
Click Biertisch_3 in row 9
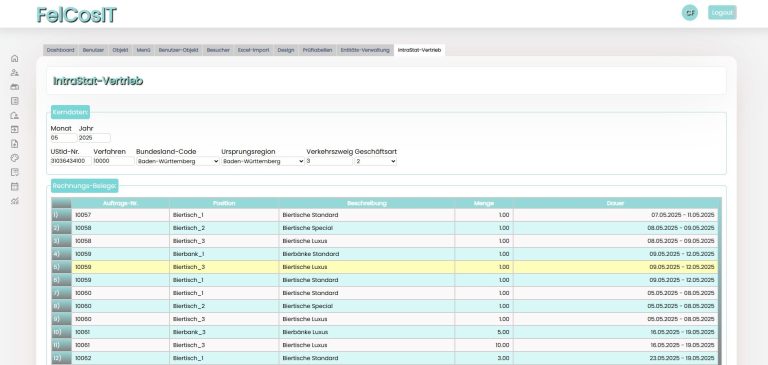(189, 319)
